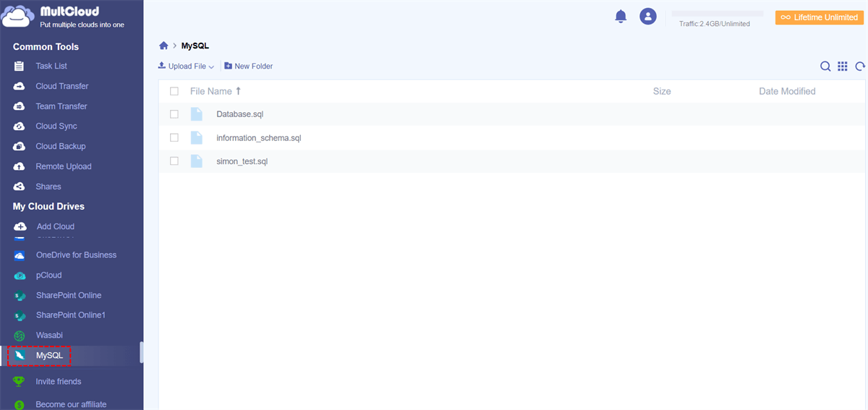Viewport: 868px width, 410px height.
Task: Click the Cloud Backup icon
Action: click(x=20, y=146)
